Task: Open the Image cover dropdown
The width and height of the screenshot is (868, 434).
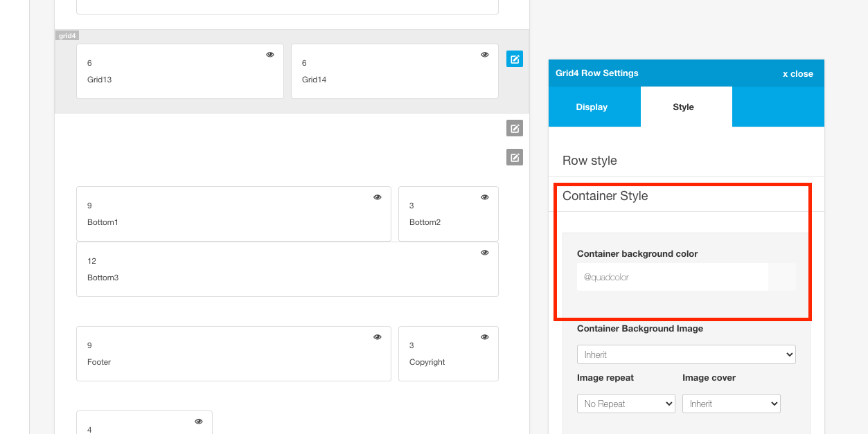Action: pyautogui.click(x=731, y=404)
